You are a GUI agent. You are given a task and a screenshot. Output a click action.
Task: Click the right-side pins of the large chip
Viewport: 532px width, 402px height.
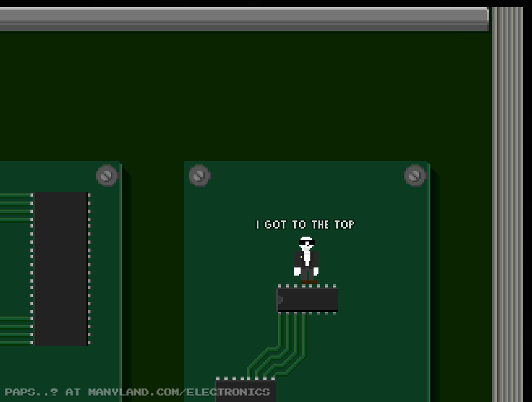pos(89,268)
